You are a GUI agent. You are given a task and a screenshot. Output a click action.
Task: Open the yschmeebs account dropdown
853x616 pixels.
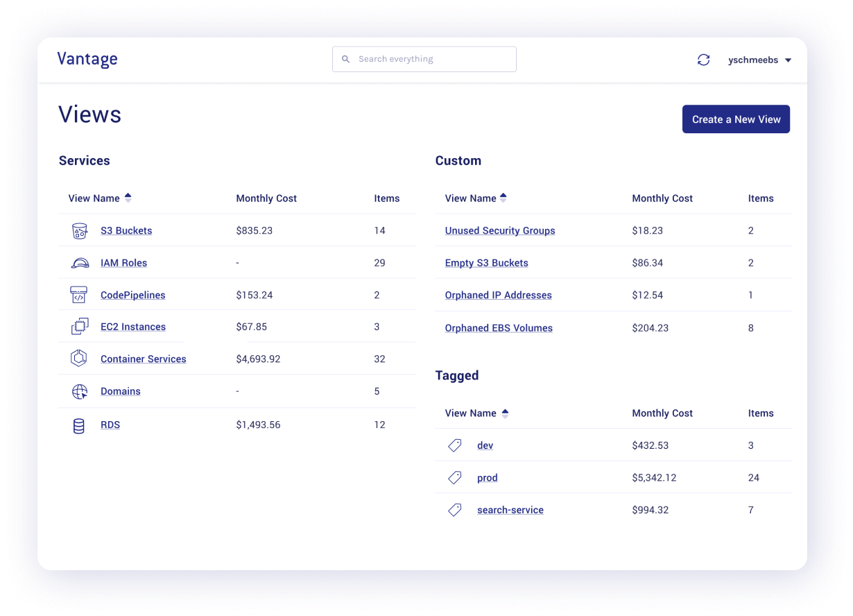click(x=759, y=60)
